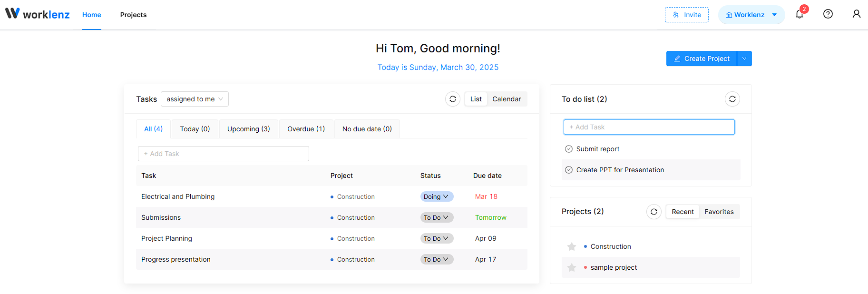This screenshot has width=868, height=294.
Task: Expand the Create Project dropdown arrow
Action: pos(744,59)
